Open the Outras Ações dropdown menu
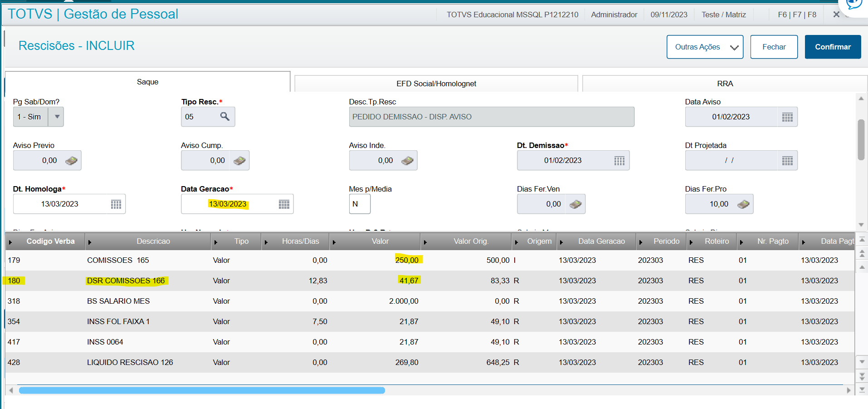868x409 pixels. pos(705,47)
